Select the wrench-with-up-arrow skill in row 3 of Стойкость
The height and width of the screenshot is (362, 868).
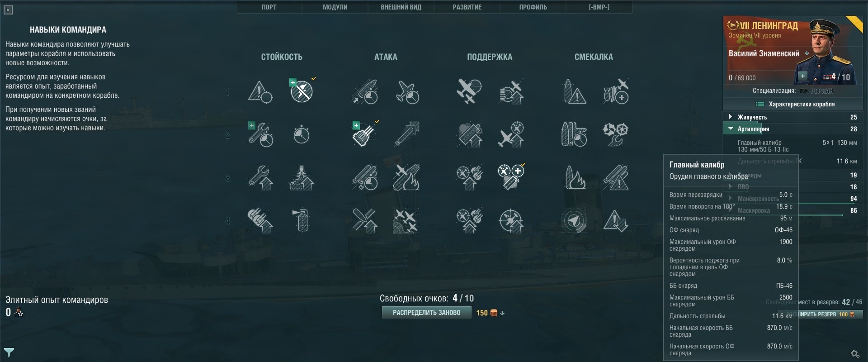tap(260, 177)
